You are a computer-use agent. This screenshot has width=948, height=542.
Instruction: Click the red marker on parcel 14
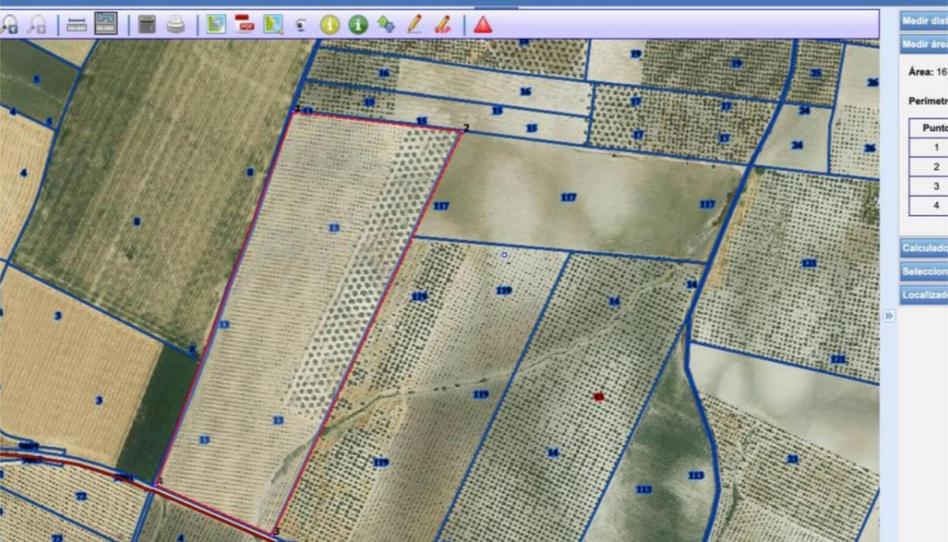598,397
